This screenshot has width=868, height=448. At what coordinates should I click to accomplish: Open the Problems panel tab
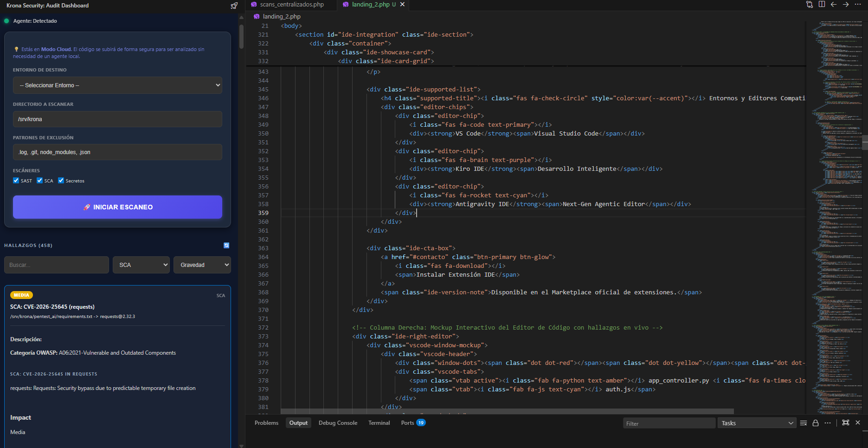click(266, 423)
